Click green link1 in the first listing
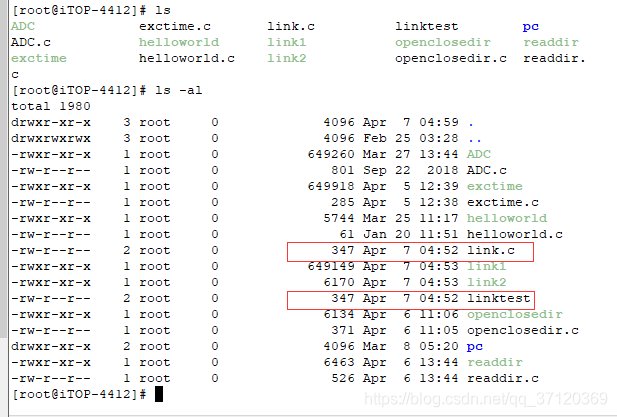617x417 pixels. coord(287,42)
